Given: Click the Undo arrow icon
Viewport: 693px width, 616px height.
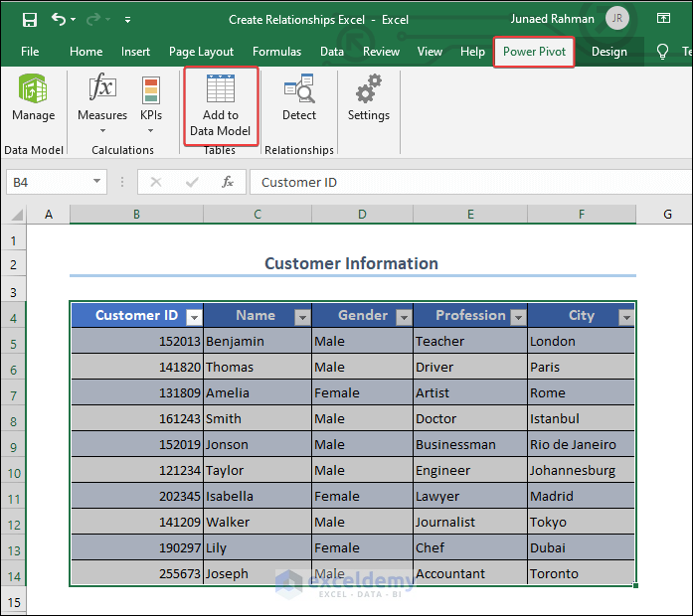Looking at the screenshot, I should click(59, 19).
